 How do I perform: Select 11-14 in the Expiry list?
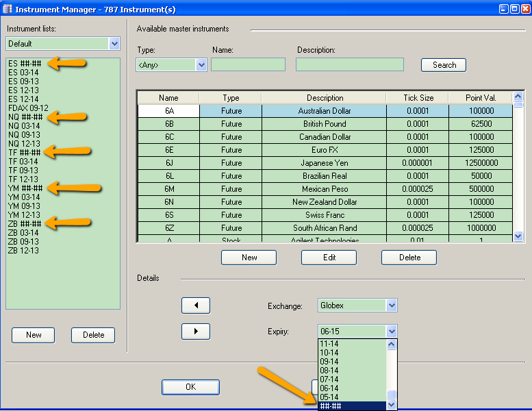tap(352, 344)
